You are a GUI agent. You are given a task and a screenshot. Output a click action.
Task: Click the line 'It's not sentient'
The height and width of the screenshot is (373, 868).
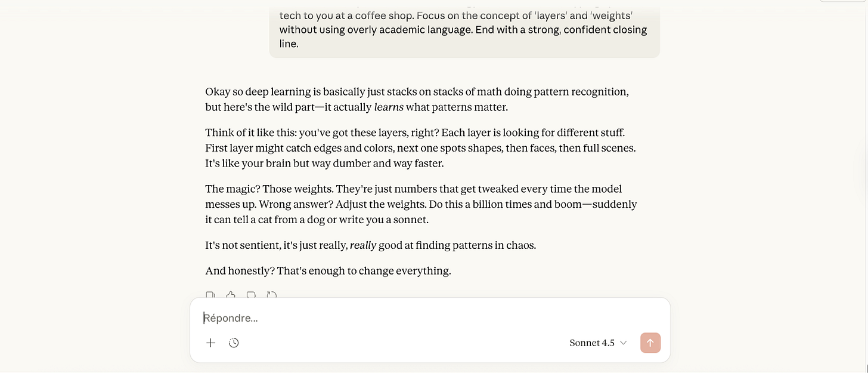(x=370, y=245)
